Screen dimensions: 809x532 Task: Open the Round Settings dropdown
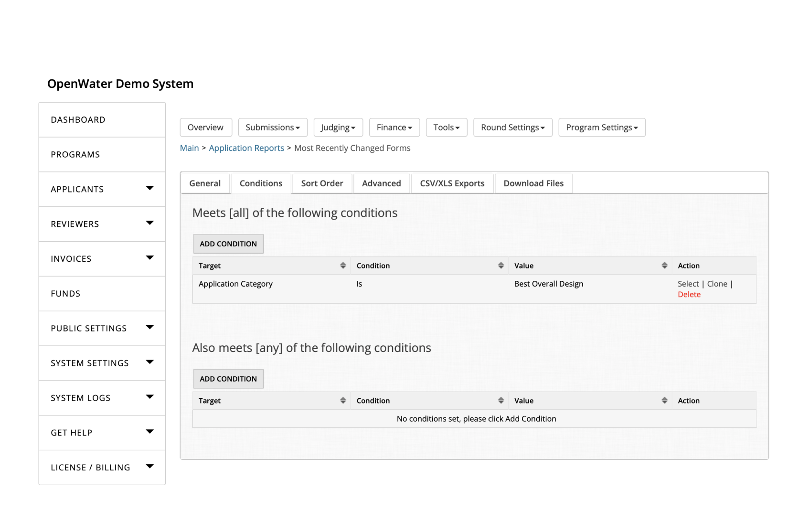pyautogui.click(x=512, y=127)
